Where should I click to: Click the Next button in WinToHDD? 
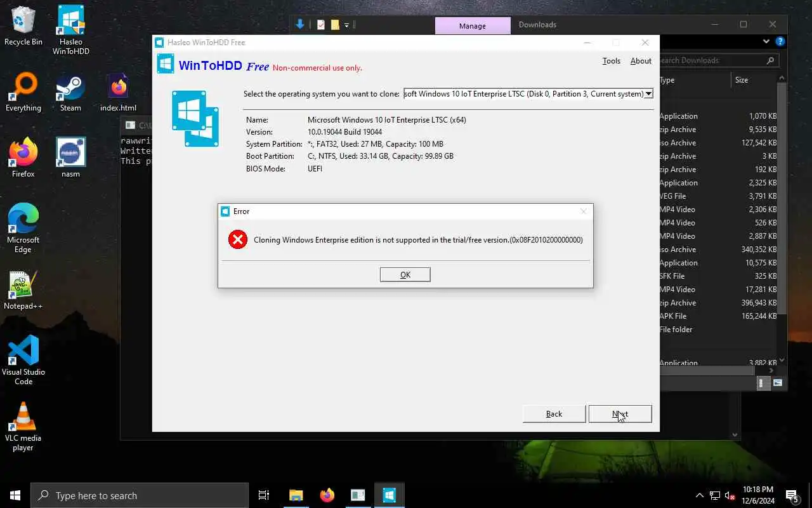pyautogui.click(x=620, y=414)
